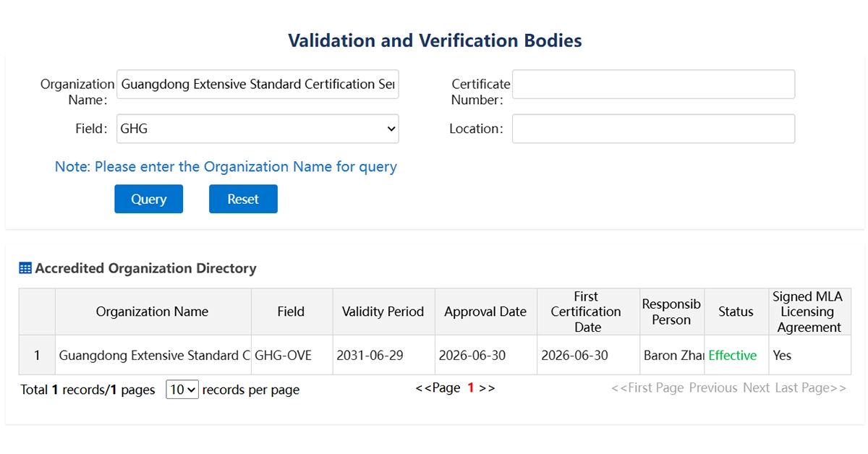Open the Field dropdown showing GHG
This screenshot has height=454, width=868.
tap(258, 129)
